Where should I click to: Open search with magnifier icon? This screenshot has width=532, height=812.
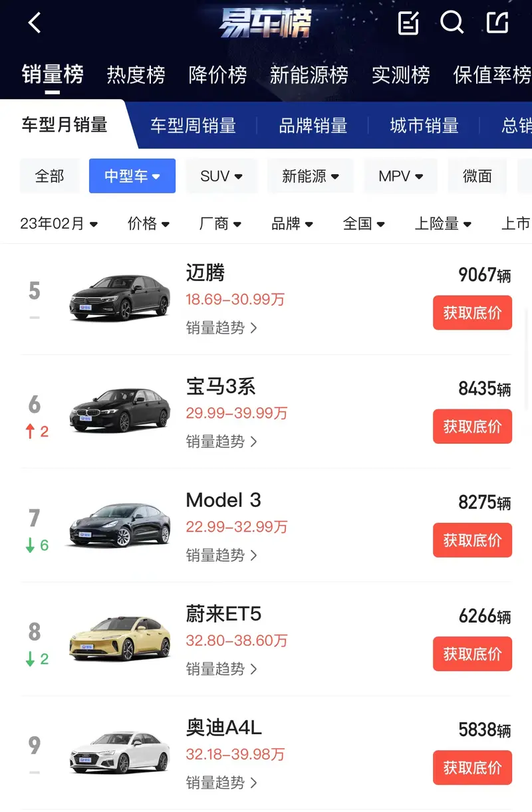(452, 23)
